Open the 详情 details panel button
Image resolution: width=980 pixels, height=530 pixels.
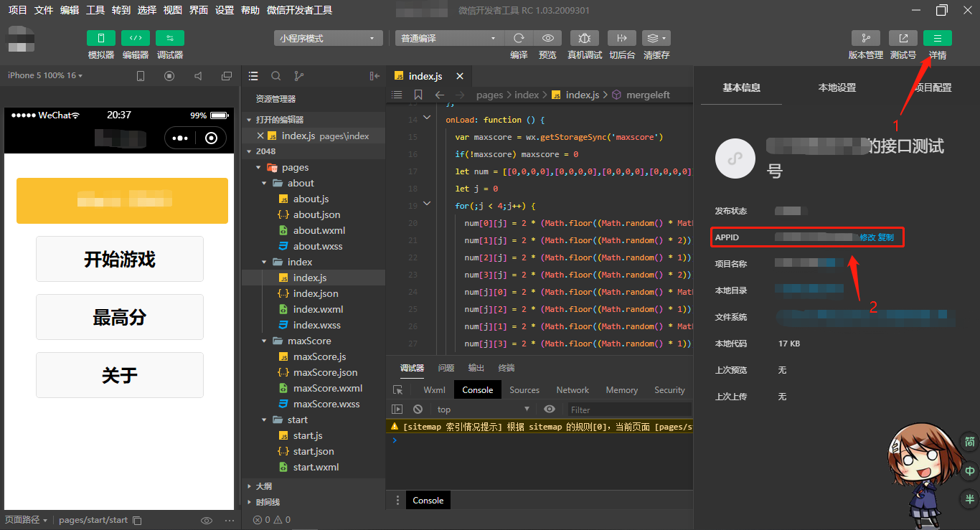(938, 38)
